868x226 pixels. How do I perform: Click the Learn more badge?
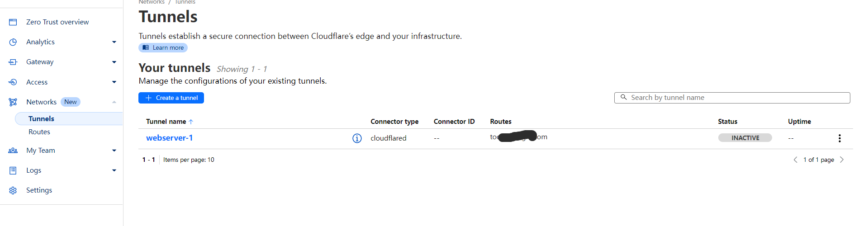point(163,47)
